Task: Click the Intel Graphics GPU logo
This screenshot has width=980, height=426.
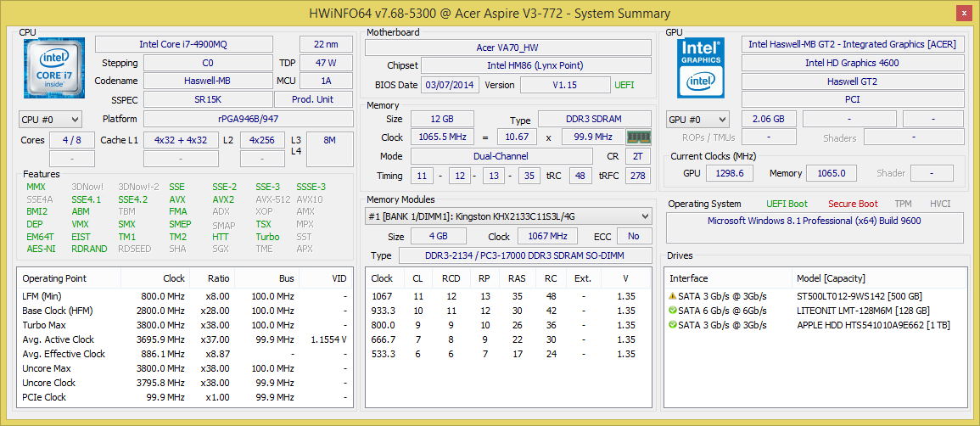Action: 702,68
